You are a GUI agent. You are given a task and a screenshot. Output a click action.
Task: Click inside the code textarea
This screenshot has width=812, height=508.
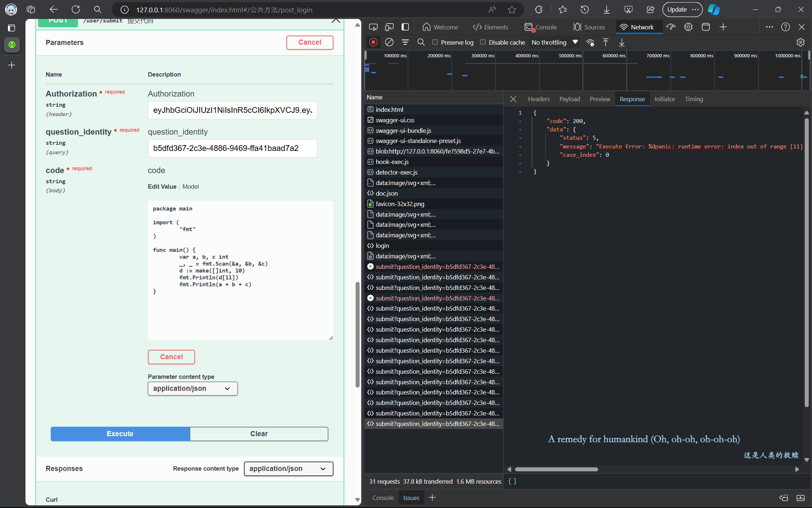pos(240,270)
